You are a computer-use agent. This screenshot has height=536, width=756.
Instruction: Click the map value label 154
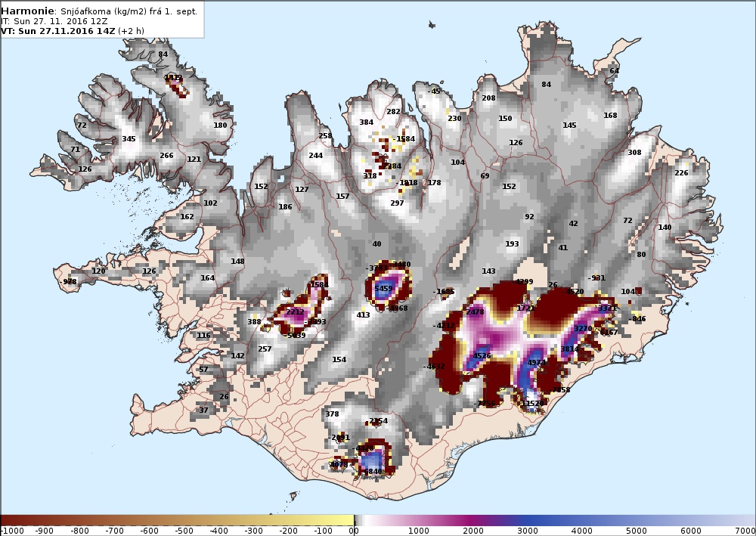point(339,360)
